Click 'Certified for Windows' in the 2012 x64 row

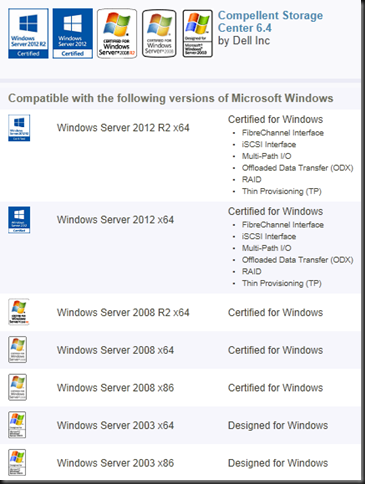[275, 211]
